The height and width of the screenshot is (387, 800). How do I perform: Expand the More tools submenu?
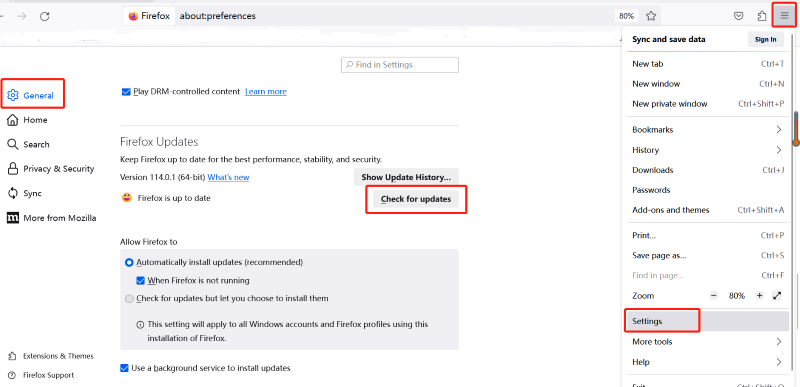707,342
